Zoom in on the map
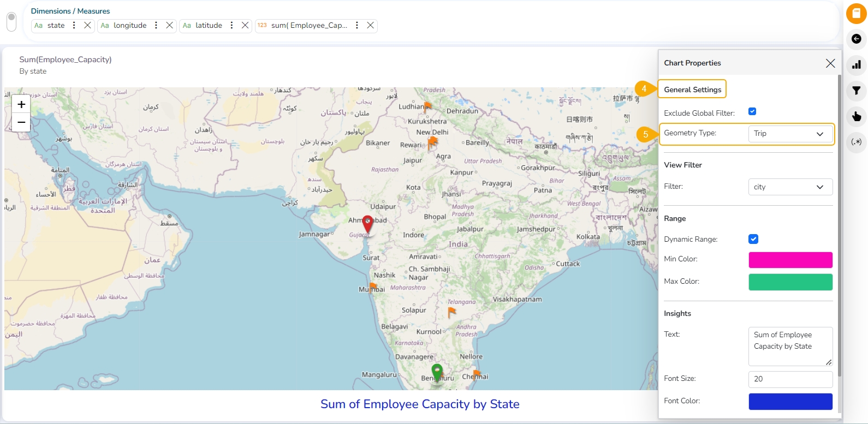The image size is (868, 424). (x=21, y=104)
